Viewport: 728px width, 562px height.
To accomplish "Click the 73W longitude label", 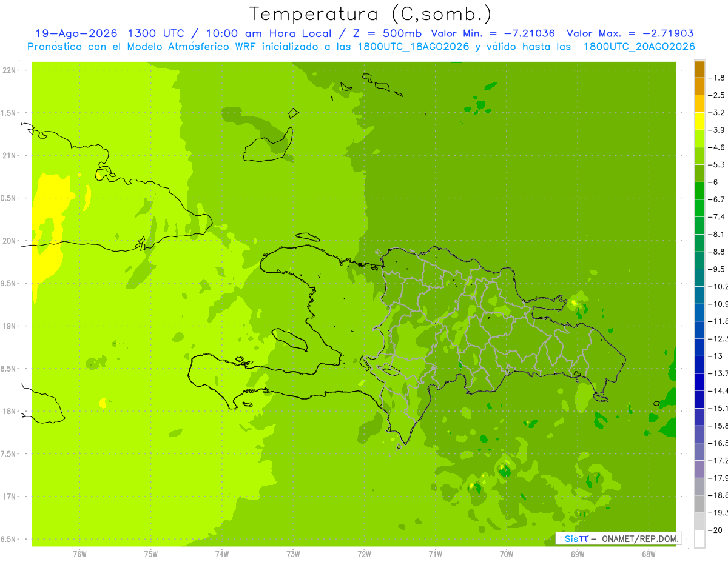I will [x=293, y=554].
